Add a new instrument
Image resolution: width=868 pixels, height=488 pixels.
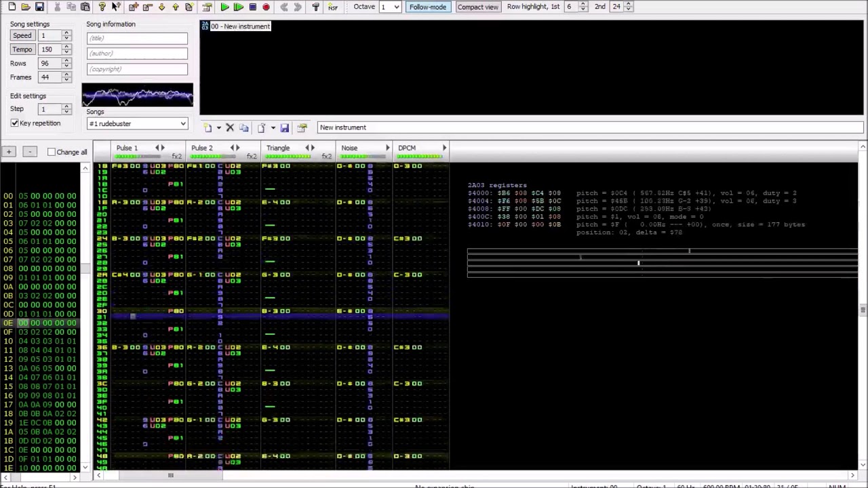coord(208,127)
